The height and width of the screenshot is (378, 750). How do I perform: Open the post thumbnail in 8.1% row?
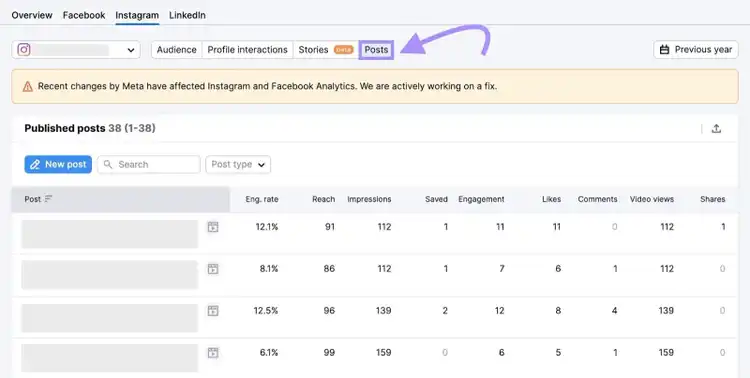coord(110,275)
